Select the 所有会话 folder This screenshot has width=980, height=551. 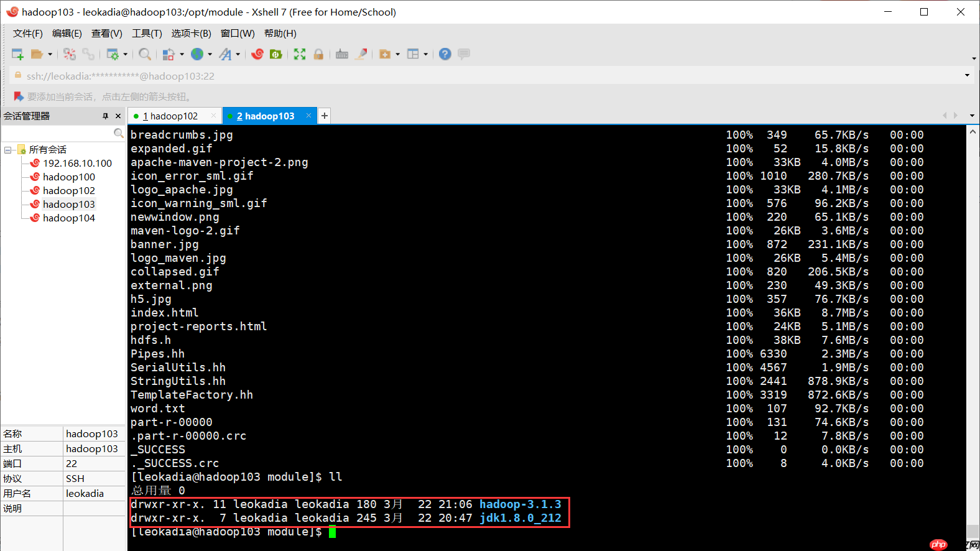click(48, 150)
